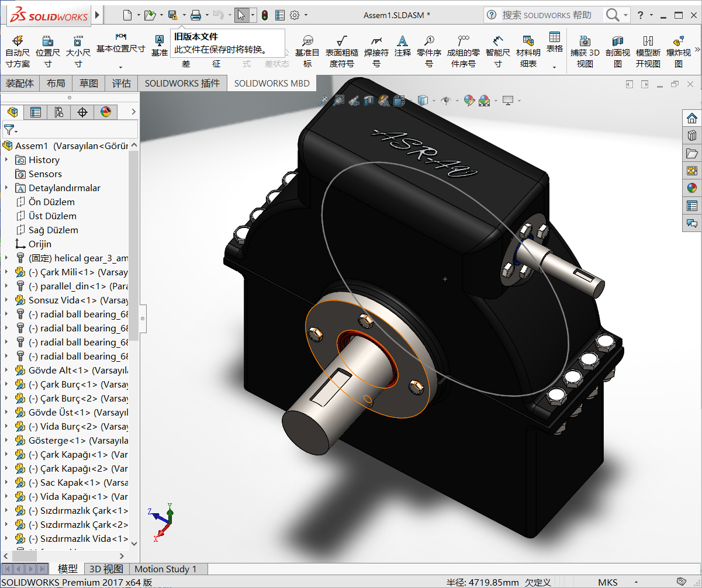Screen dimensions: 702x588
Task: Expand the Gövde Alt<1> component
Action: tap(6, 370)
